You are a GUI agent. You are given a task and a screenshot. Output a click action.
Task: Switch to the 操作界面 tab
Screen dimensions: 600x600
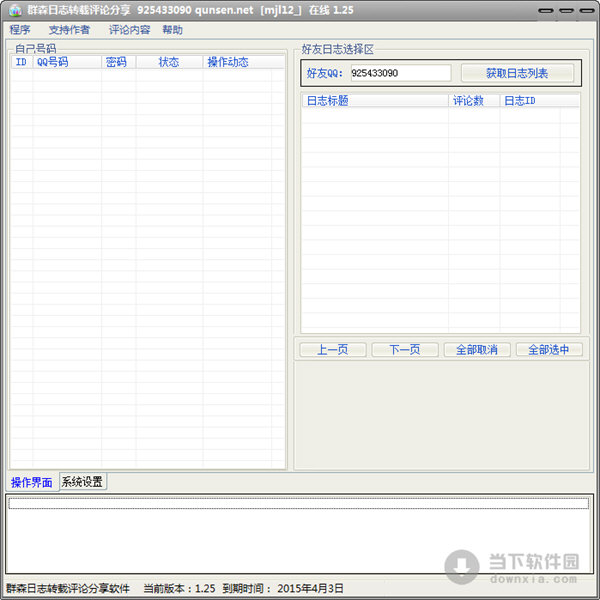32,482
